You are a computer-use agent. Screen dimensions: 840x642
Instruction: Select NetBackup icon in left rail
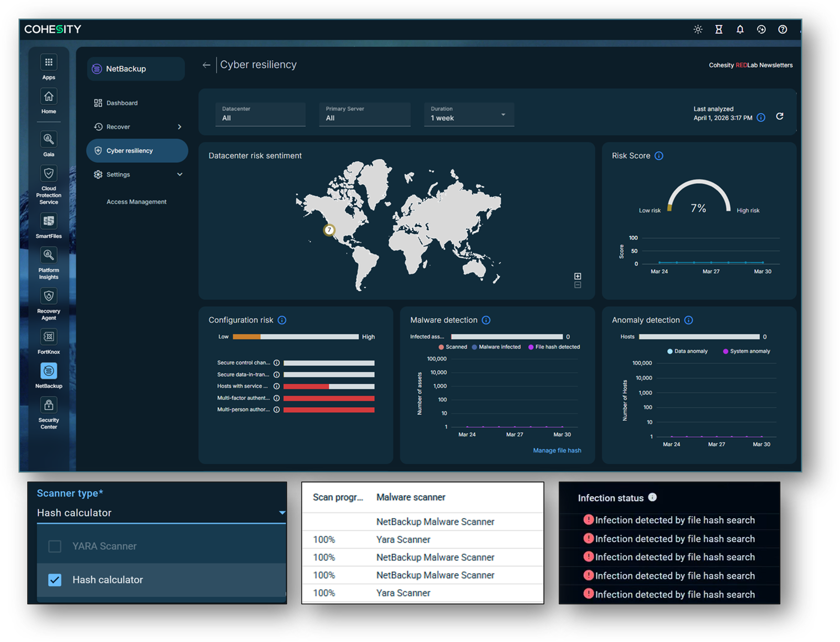49,371
